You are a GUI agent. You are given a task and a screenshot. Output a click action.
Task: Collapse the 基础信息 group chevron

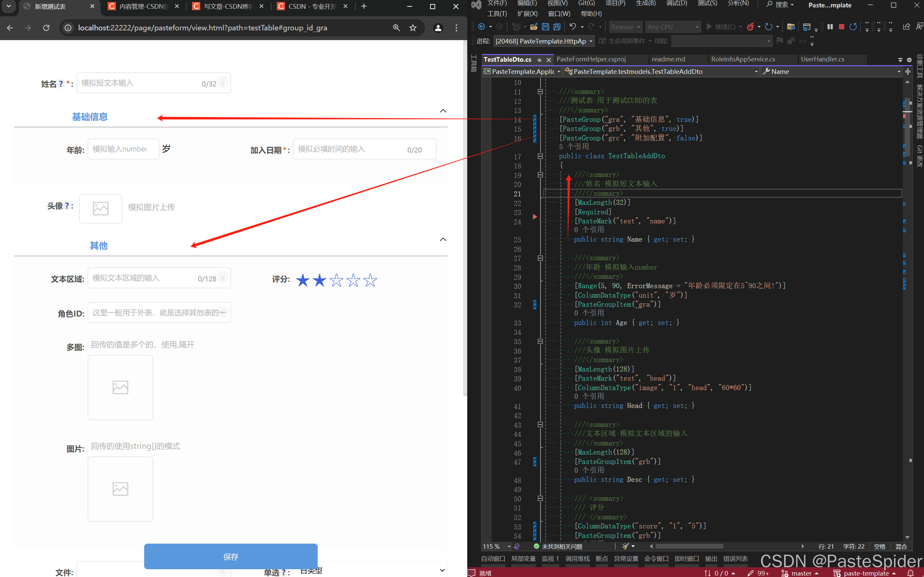tap(443, 111)
